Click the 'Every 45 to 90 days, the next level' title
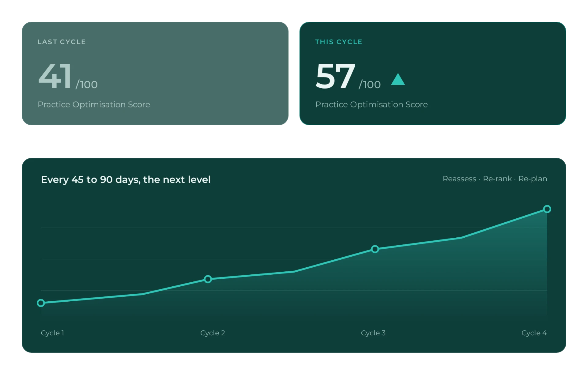588x392 pixels. (126, 179)
